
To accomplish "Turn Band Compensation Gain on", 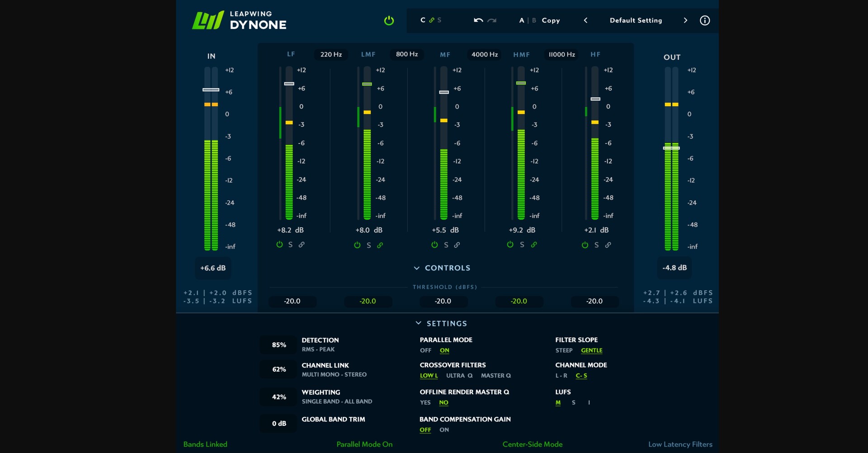I will (x=444, y=430).
